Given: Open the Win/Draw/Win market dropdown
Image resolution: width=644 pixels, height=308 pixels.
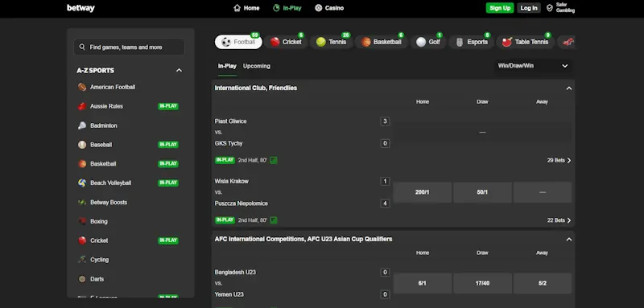Looking at the screenshot, I should click(x=533, y=66).
